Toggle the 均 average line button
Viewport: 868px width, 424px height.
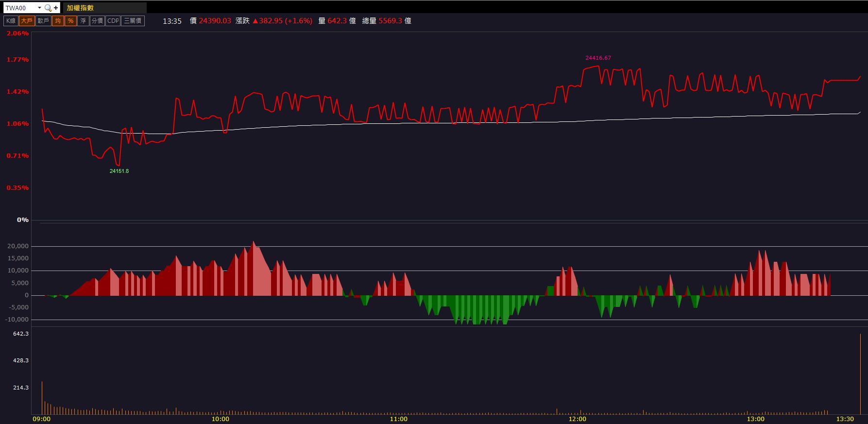[x=58, y=21]
